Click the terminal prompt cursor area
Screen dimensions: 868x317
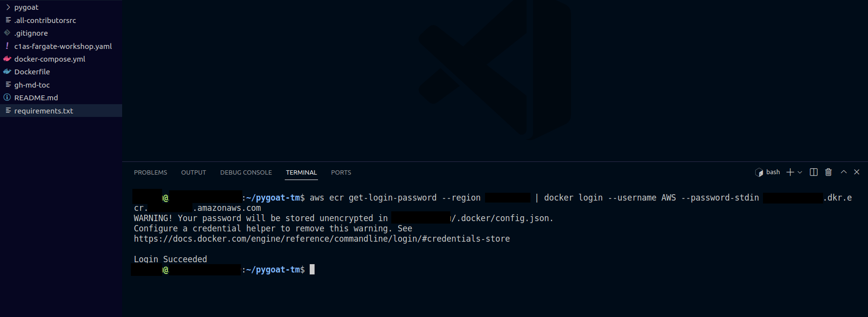pyautogui.click(x=312, y=270)
